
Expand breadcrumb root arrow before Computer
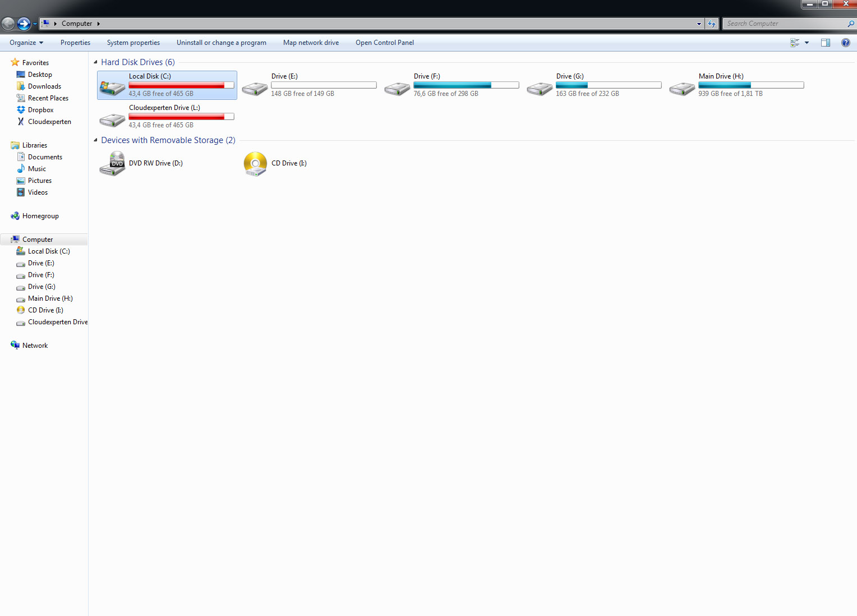click(x=55, y=24)
